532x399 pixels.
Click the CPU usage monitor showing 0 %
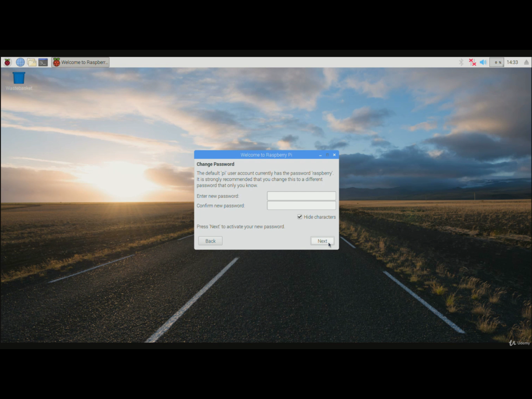coord(497,62)
